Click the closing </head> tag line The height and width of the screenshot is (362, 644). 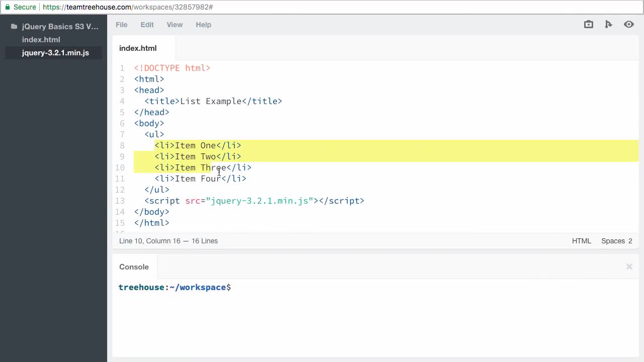151,112
